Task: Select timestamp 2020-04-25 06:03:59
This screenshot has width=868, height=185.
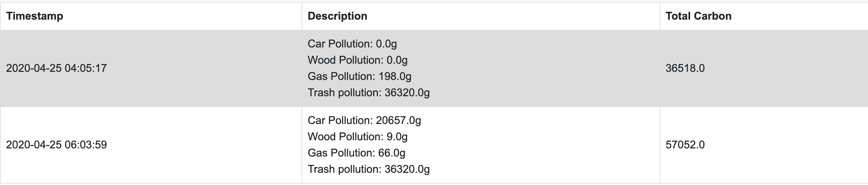Action: (x=56, y=145)
